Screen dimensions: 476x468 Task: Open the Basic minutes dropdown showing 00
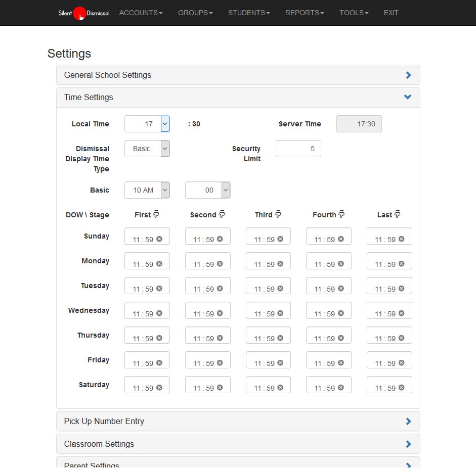[x=226, y=190]
